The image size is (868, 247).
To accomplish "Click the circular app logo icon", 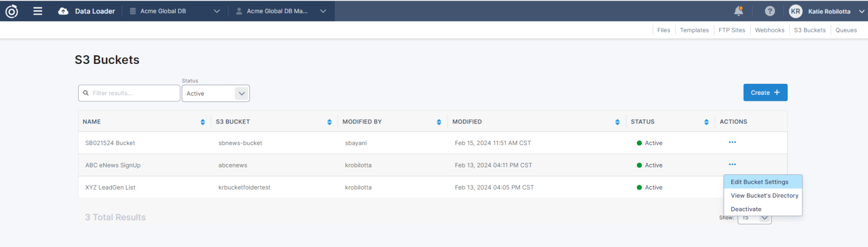I will pos(11,11).
